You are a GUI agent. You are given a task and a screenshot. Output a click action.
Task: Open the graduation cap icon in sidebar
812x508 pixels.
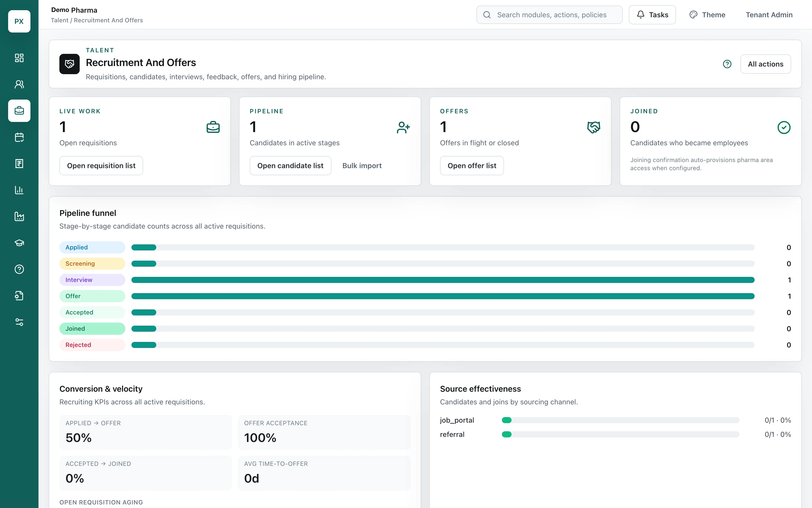[x=19, y=243]
